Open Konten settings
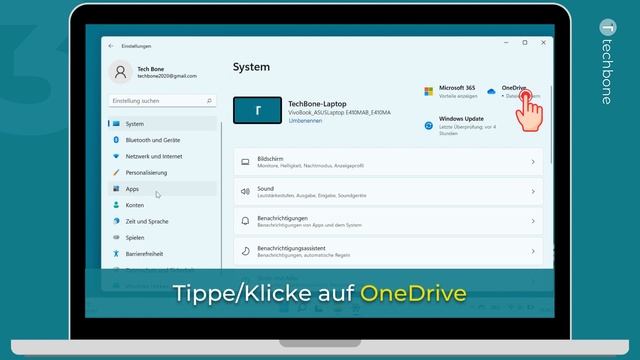This screenshot has width=640, height=360. (x=162, y=205)
